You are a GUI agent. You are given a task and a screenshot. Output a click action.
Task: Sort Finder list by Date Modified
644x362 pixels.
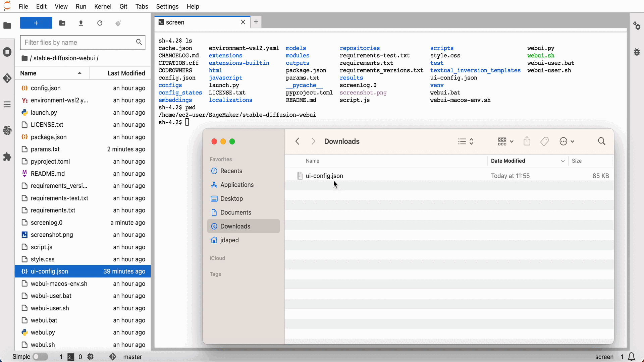(508, 161)
